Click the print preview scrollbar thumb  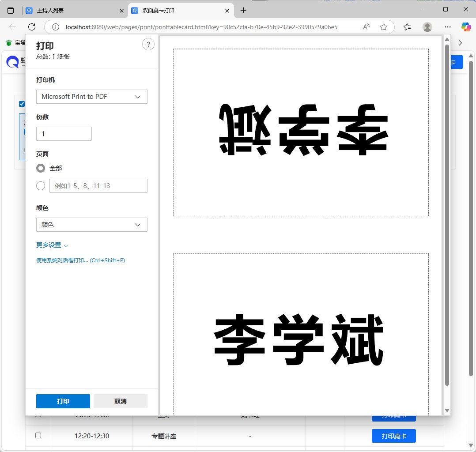click(x=447, y=215)
